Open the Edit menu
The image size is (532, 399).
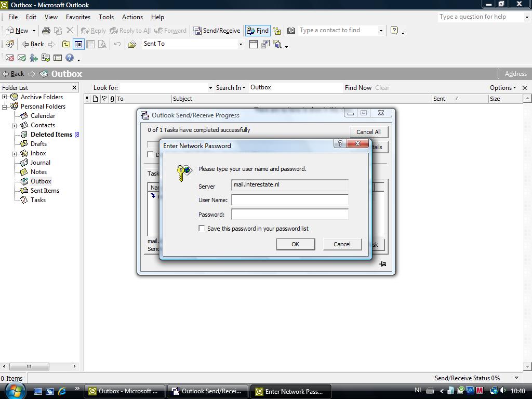(x=31, y=17)
